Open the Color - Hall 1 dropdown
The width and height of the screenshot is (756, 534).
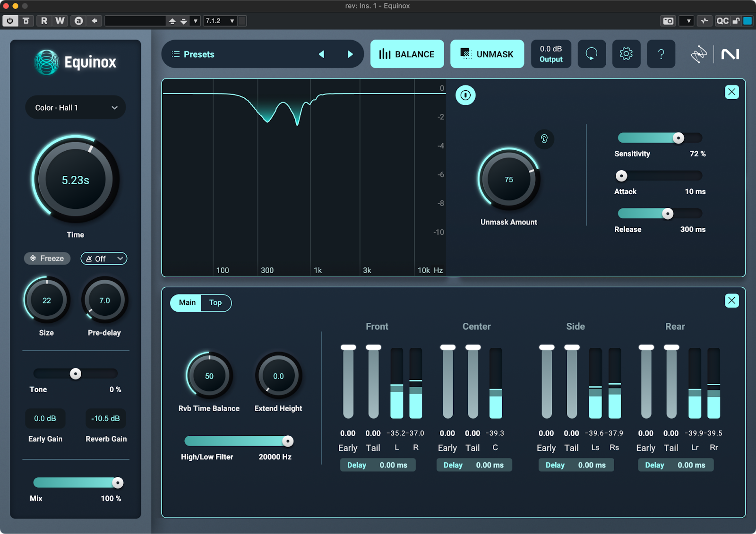(x=76, y=108)
